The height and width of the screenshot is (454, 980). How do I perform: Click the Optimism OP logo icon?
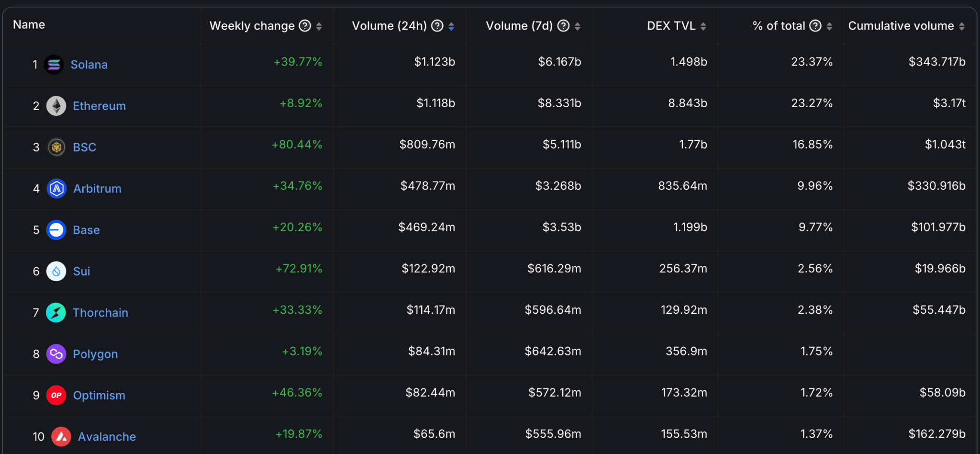click(56, 395)
